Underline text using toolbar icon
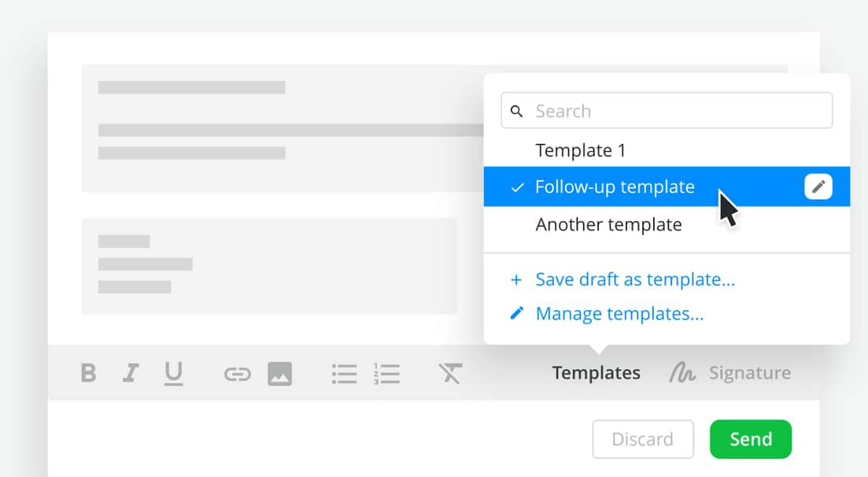Viewport: 868px width, 477px height. click(x=173, y=373)
